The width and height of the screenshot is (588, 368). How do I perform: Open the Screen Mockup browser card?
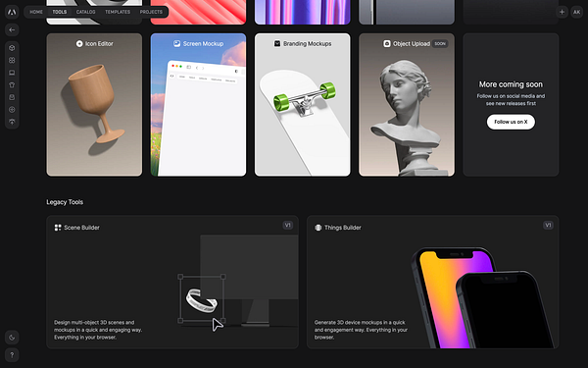click(x=198, y=105)
